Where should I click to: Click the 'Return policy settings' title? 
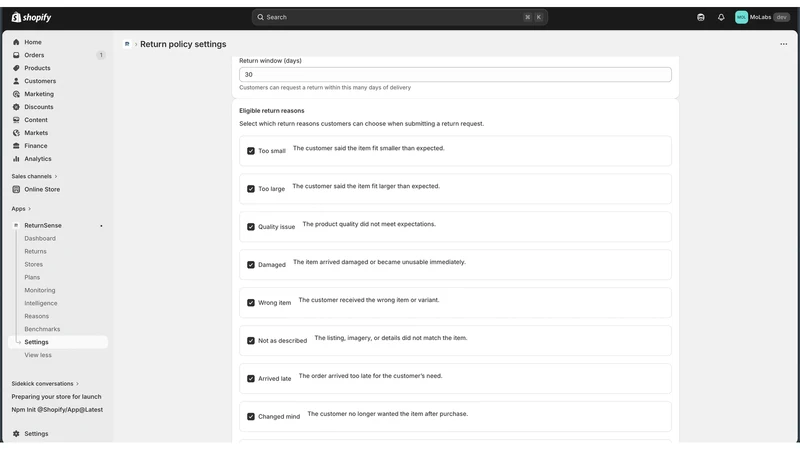(183, 44)
